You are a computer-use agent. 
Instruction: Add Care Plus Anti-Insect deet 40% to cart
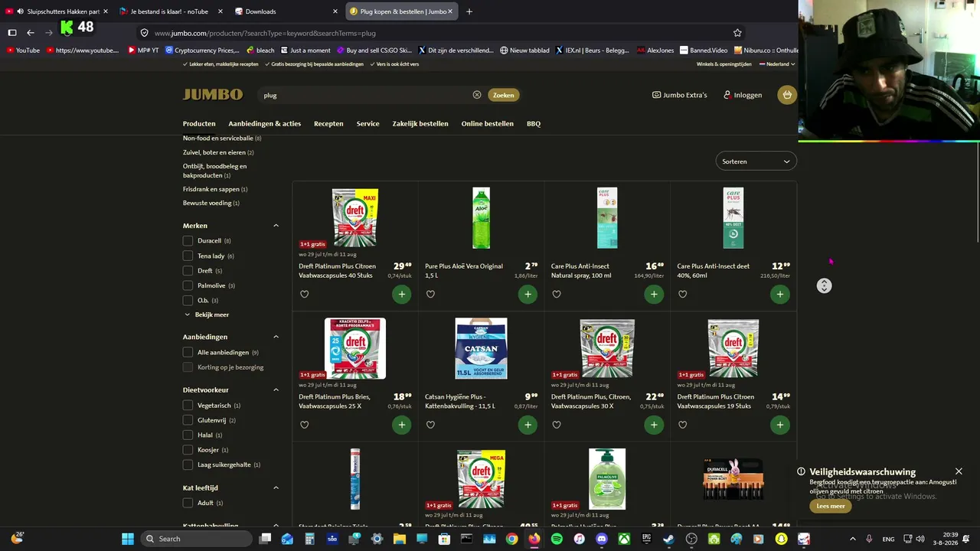tap(780, 294)
